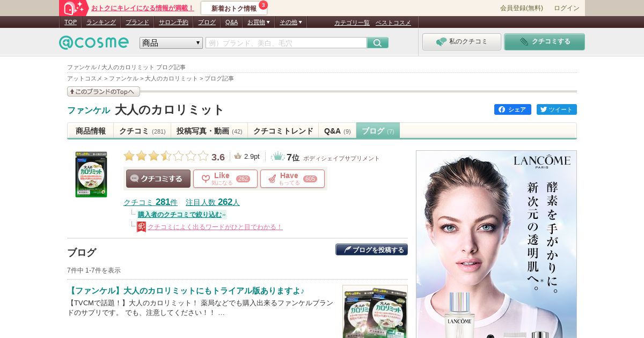
Task: Click the おトクにキレイになる情報が満載 link
Action: 143,8
